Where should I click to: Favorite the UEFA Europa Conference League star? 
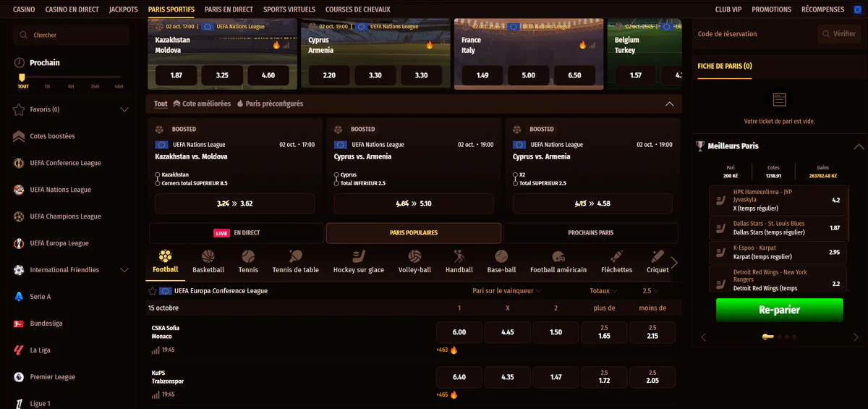[153, 291]
